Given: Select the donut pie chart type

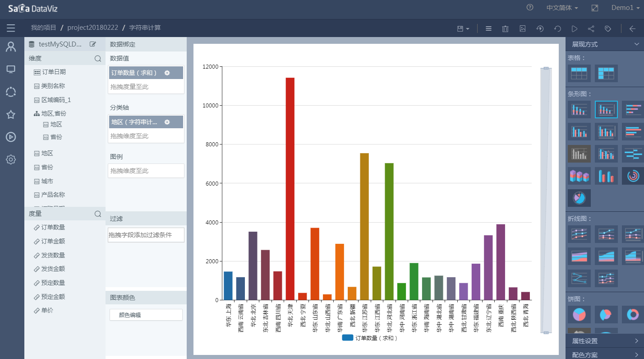Looking at the screenshot, I should (633, 314).
